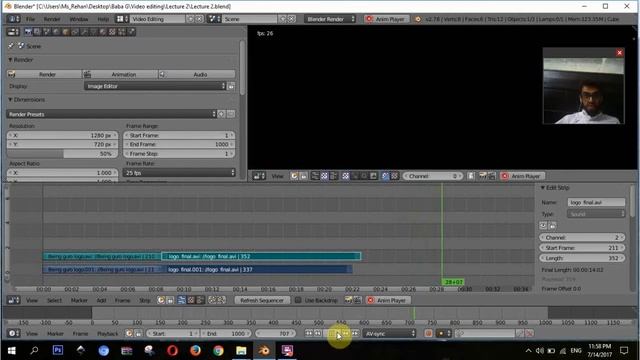Open the Blender Render engine dropdown
The height and width of the screenshot is (360, 640).
point(330,19)
